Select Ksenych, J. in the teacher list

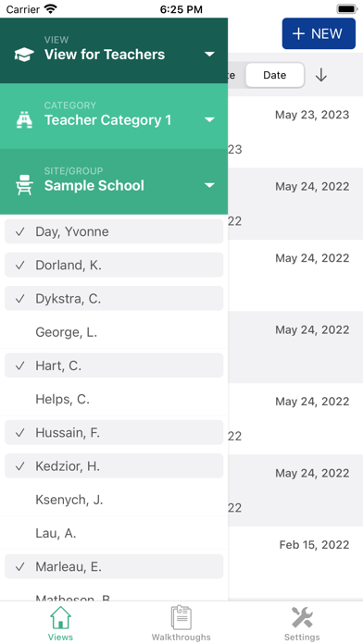coord(114,500)
